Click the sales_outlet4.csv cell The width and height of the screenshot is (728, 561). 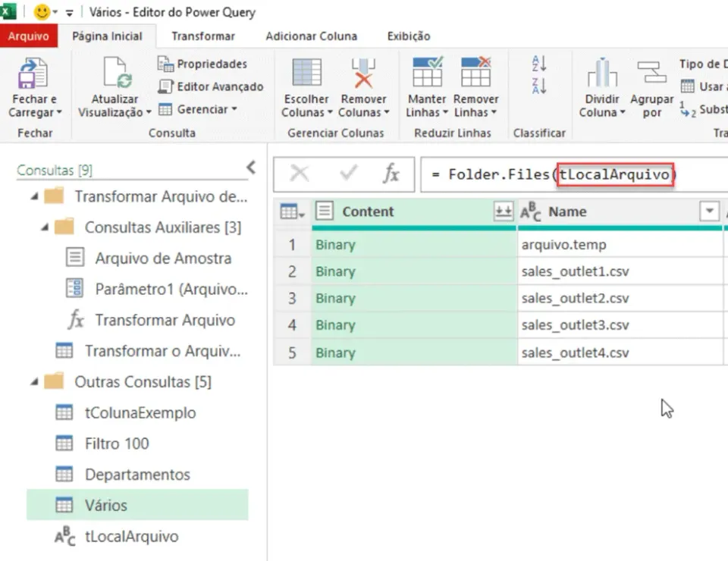620,353
